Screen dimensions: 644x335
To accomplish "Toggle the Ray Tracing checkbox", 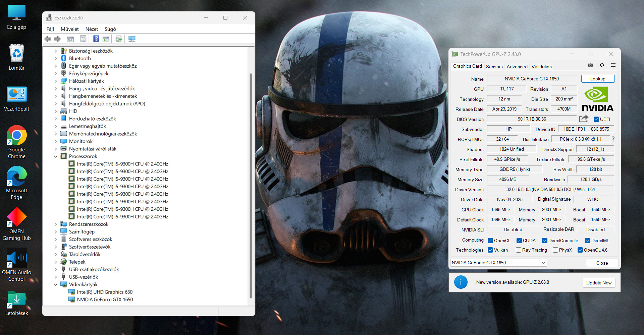I will (519, 250).
